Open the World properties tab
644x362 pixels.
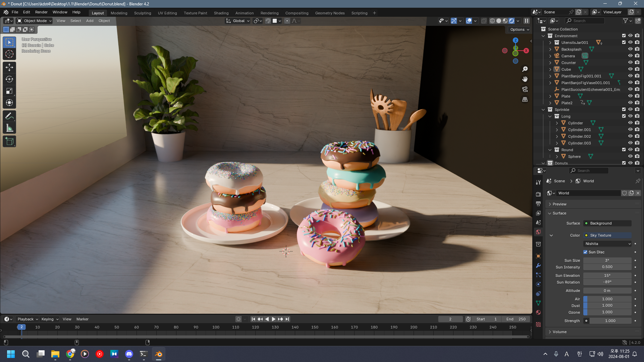[538, 232]
